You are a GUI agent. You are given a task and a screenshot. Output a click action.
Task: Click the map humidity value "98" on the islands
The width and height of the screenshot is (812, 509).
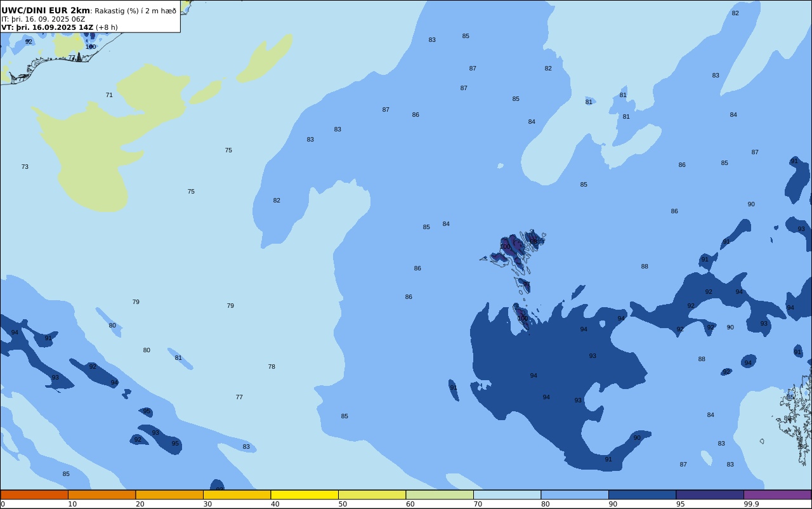pos(534,241)
